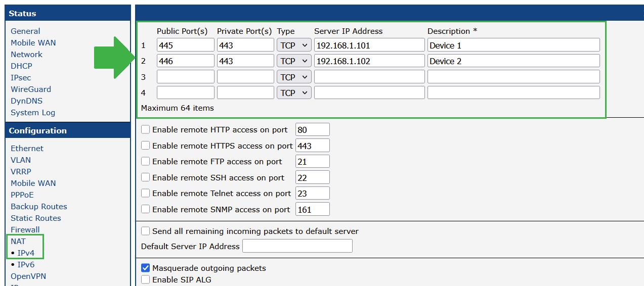Toggle Masquerade outgoing packets checkbox
This screenshot has width=644, height=286.
146,268
